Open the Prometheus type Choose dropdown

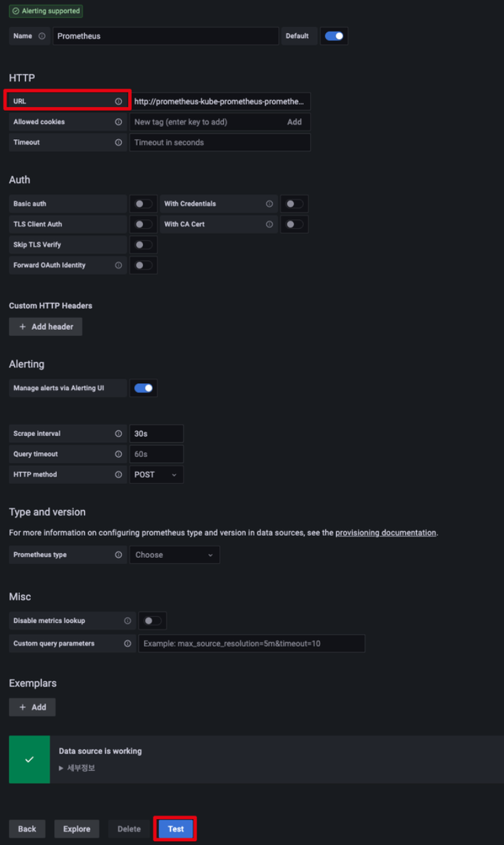tap(175, 555)
